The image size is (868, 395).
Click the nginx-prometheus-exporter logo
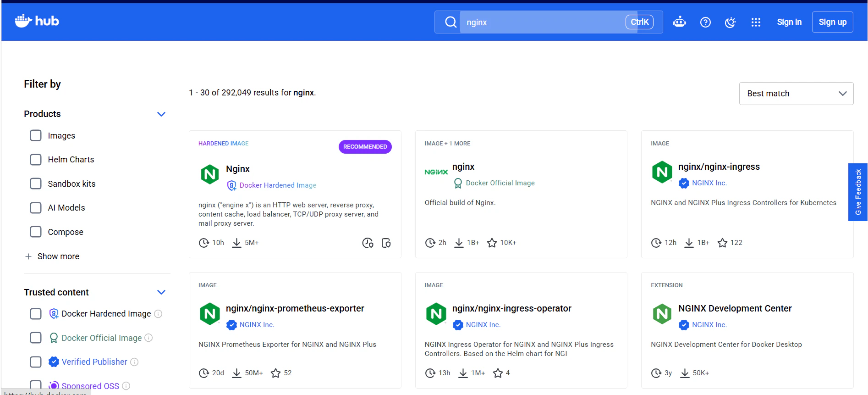pos(210,314)
